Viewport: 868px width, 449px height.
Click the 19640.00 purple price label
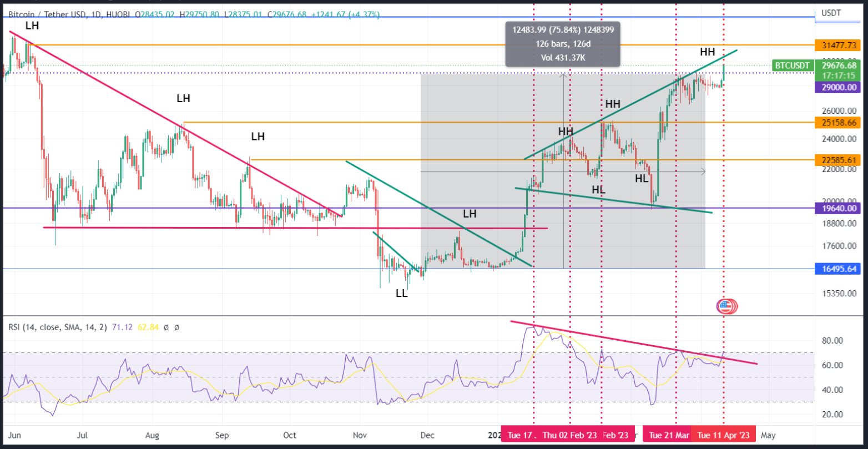pos(837,208)
